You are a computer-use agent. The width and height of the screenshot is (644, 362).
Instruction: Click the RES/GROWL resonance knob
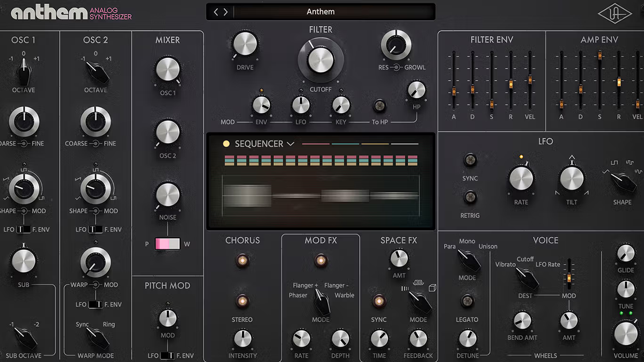pos(396,46)
